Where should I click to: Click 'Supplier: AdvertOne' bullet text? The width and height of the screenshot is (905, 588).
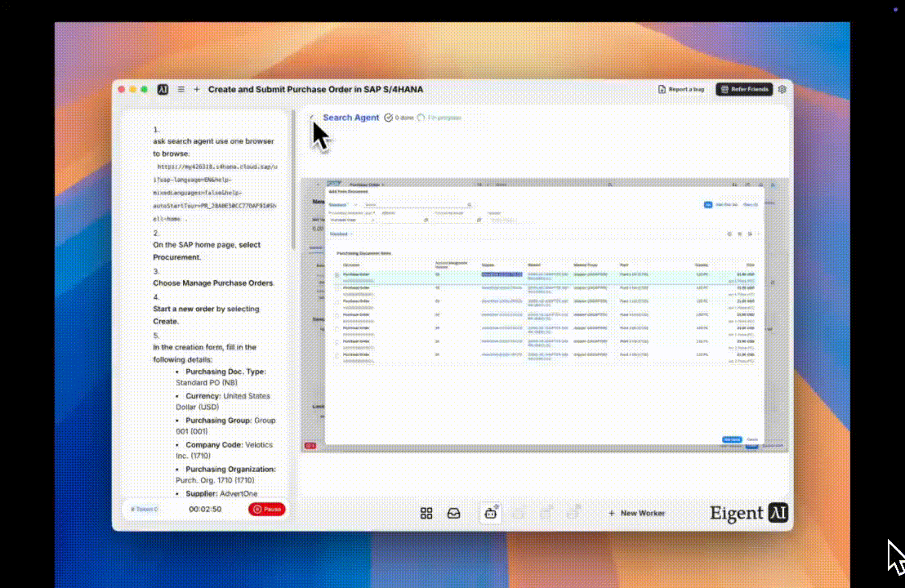[x=221, y=494]
